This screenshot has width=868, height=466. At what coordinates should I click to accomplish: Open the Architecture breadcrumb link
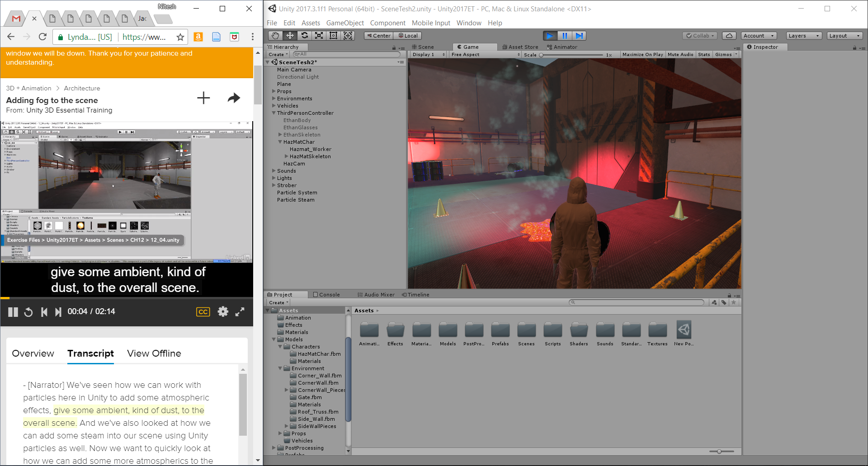82,88
